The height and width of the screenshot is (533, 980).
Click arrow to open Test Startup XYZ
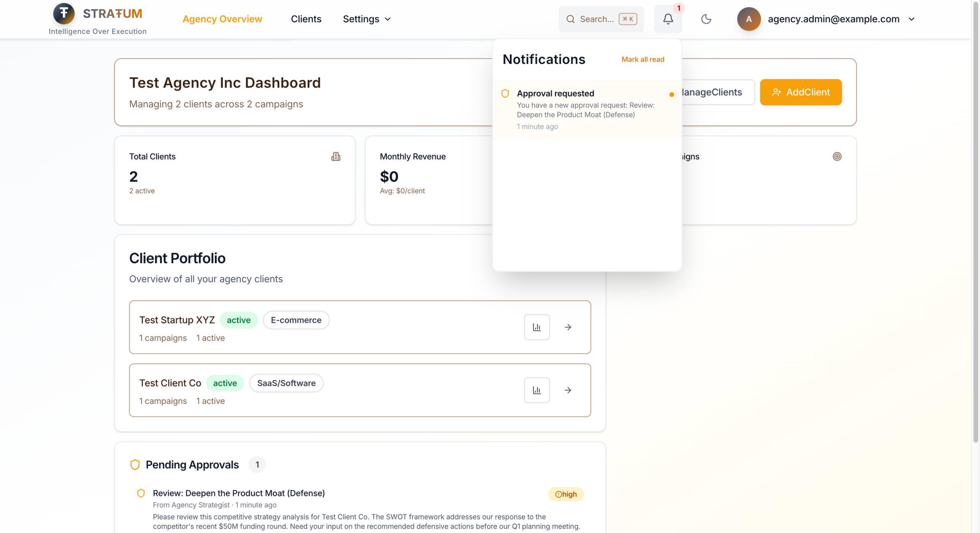click(568, 327)
